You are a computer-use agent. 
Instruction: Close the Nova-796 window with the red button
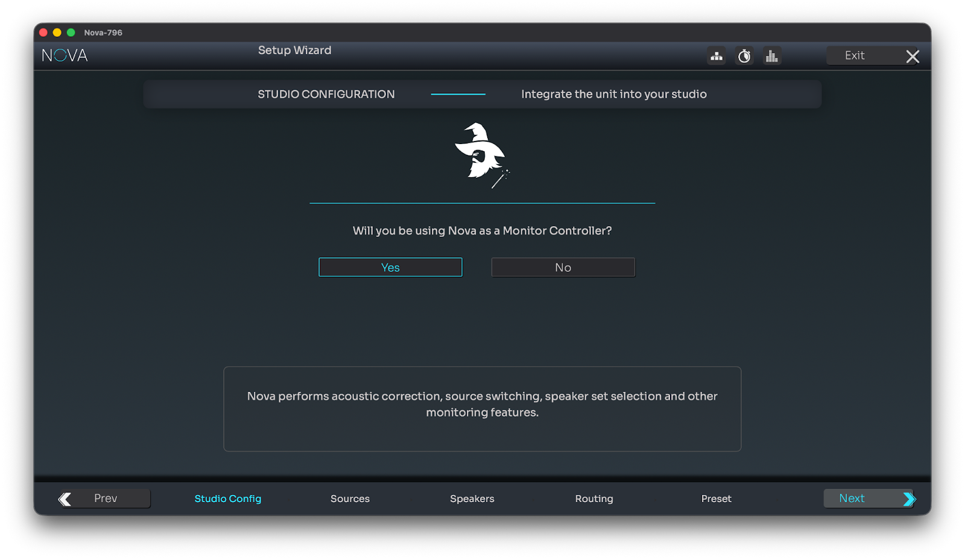click(43, 33)
